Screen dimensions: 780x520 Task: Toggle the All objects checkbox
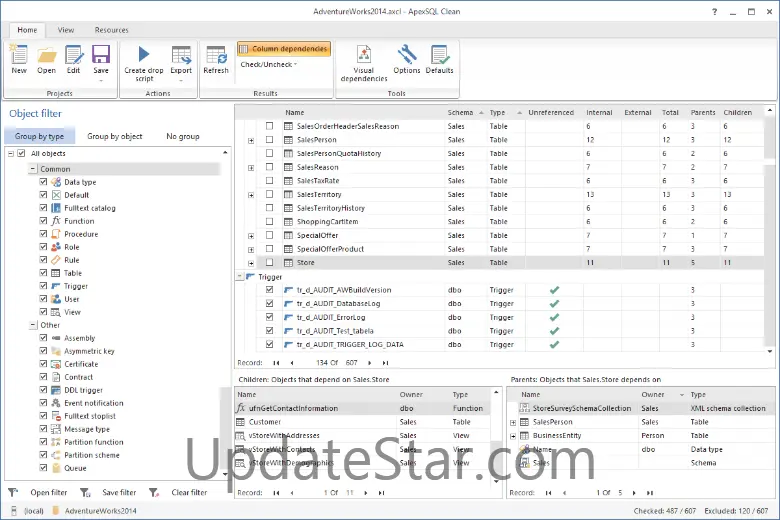click(21, 153)
